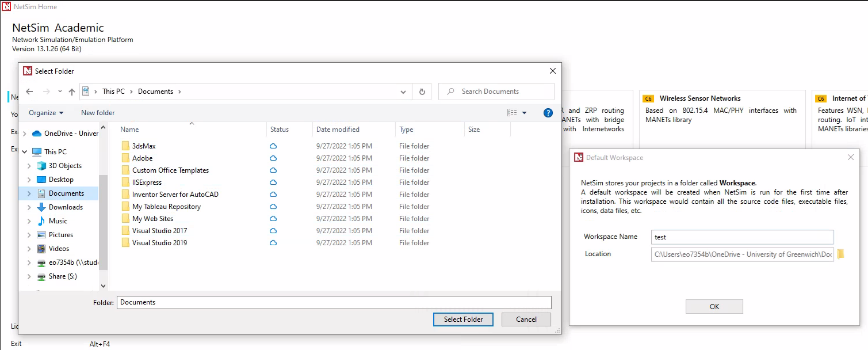The height and width of the screenshot is (350, 868).
Task: Create a folder using New folder
Action: pos(97,112)
